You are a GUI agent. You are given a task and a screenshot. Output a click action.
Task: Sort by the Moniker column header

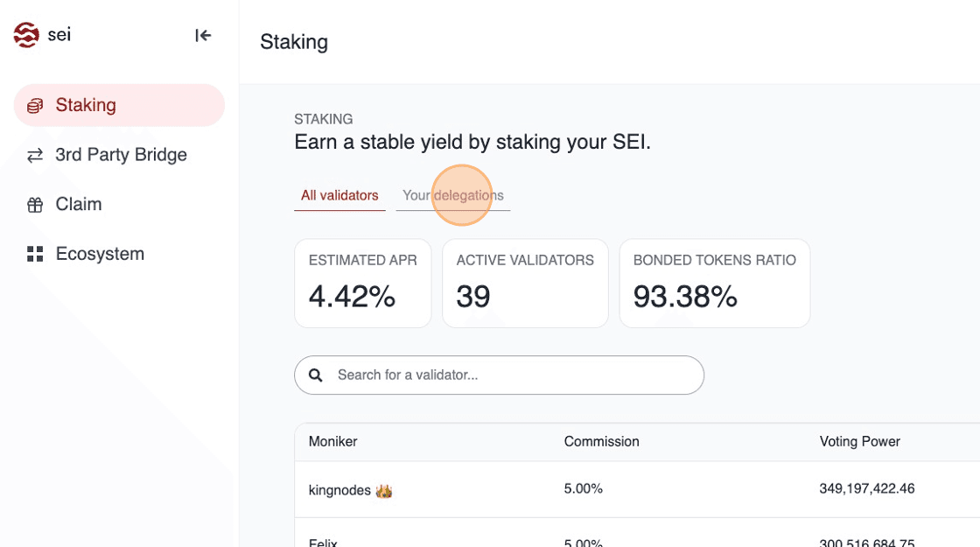click(x=333, y=442)
